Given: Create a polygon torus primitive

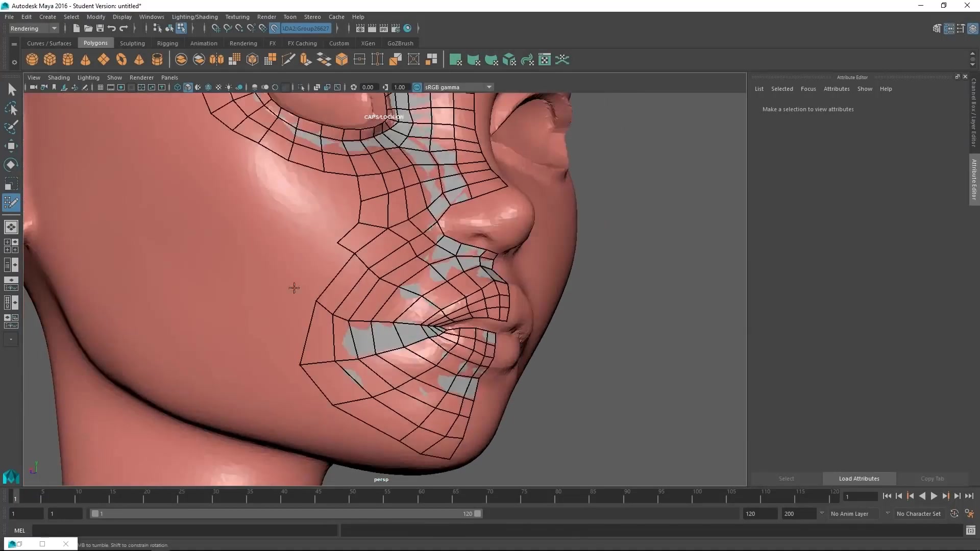Looking at the screenshot, I should (121, 60).
